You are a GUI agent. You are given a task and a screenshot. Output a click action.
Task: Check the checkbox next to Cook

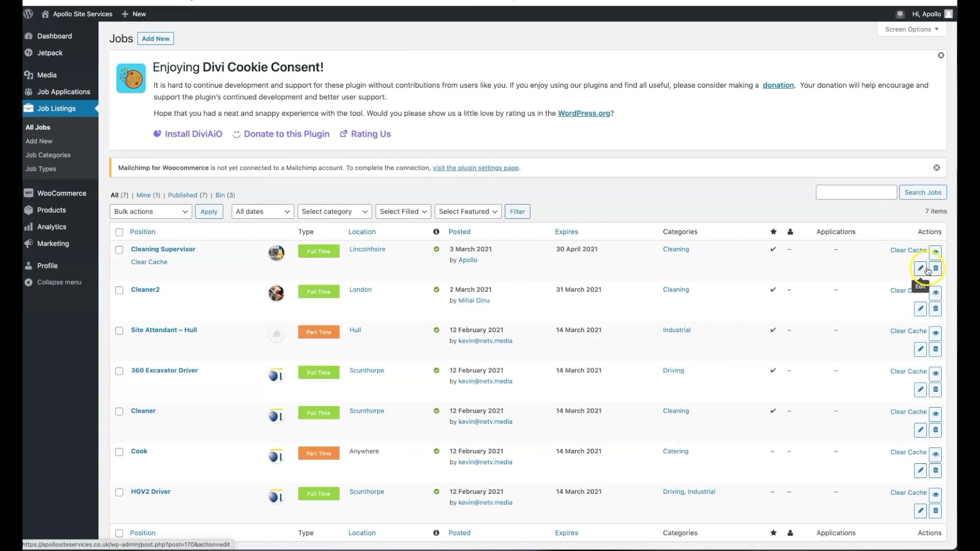click(119, 452)
